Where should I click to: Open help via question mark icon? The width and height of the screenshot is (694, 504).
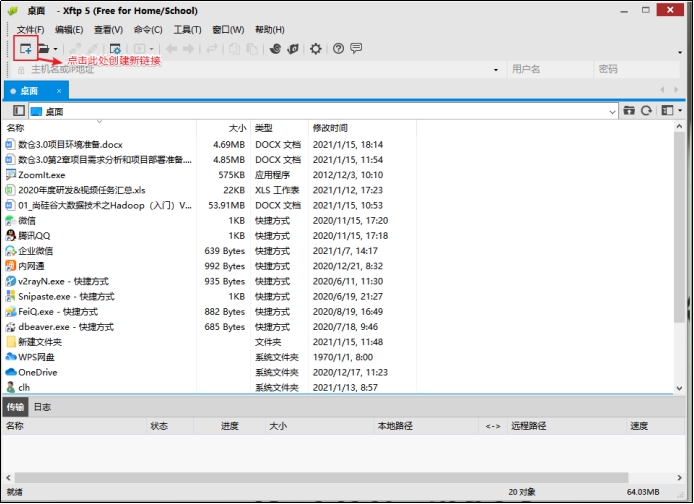point(338,49)
